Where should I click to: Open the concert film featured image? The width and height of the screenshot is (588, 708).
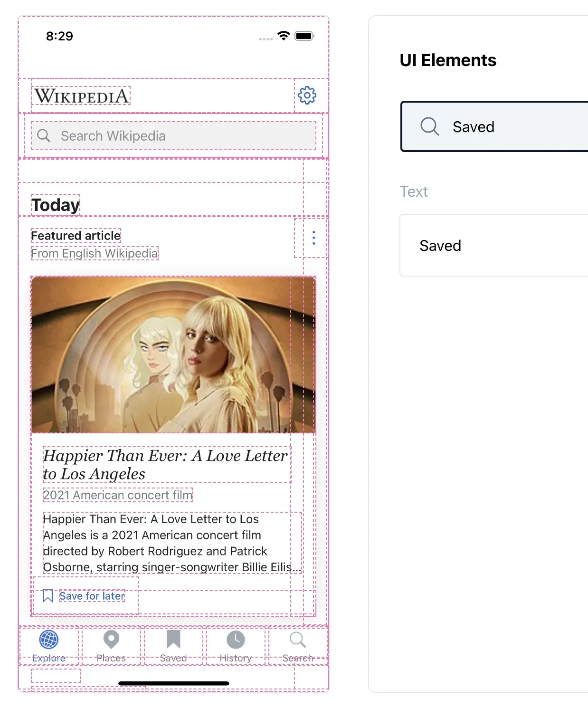tap(173, 355)
